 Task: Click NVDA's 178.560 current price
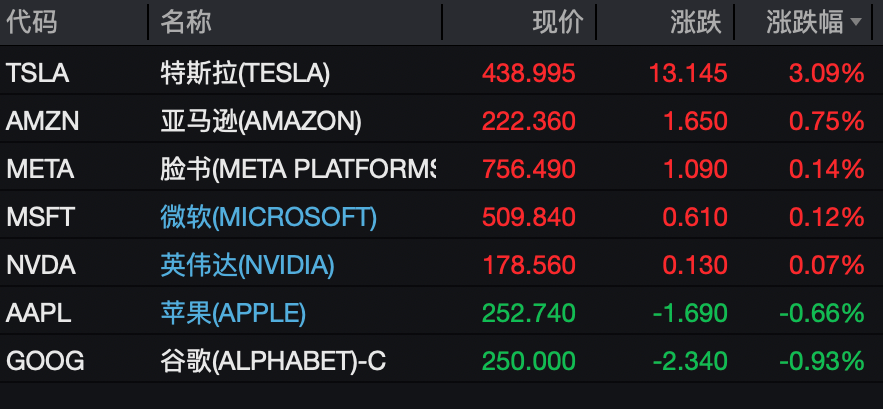click(529, 265)
